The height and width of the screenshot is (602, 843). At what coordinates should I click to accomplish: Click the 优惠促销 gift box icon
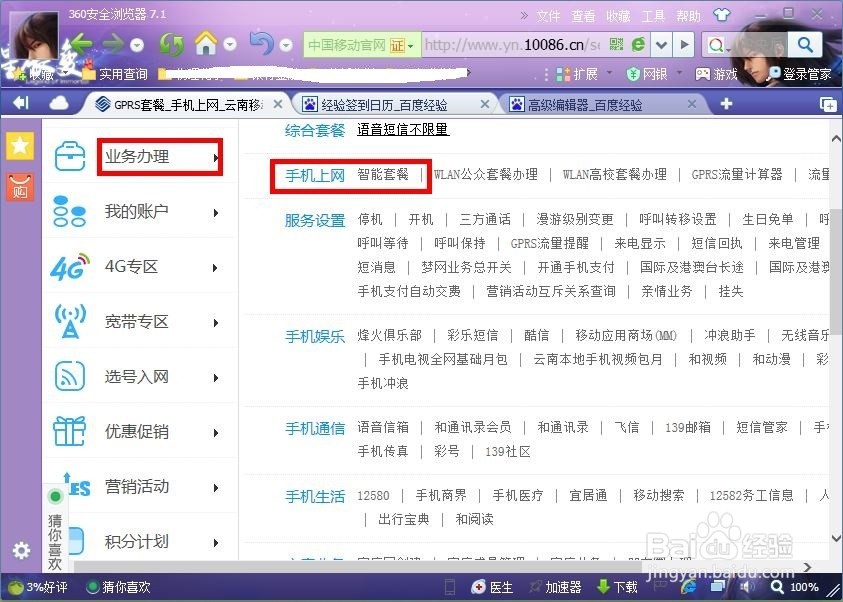click(69, 431)
